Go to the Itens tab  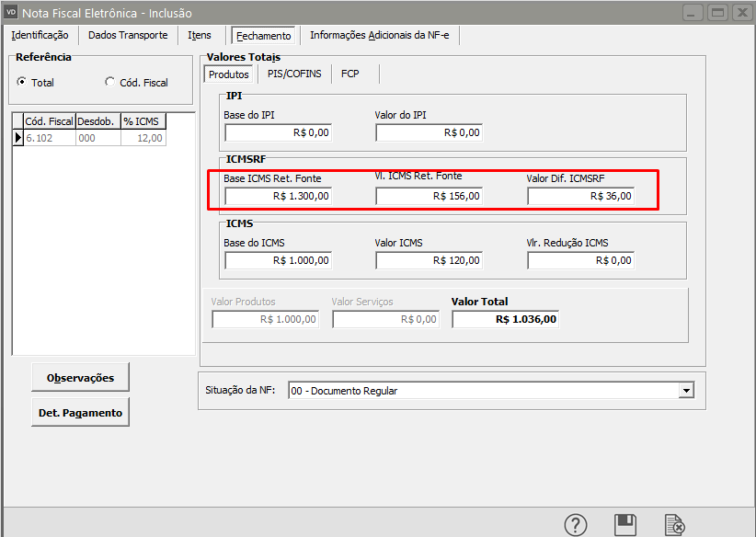pyautogui.click(x=200, y=35)
